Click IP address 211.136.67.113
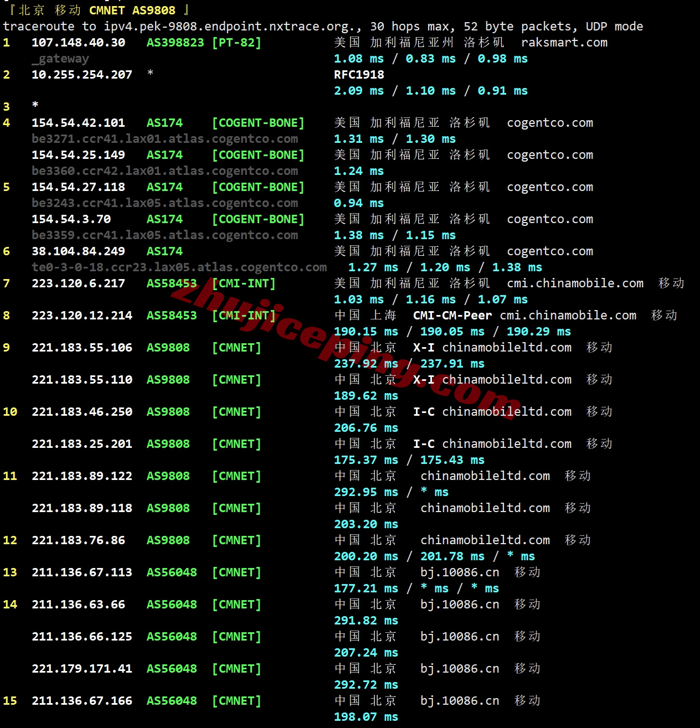Screen dimensions: 700x728 [x=82, y=572]
